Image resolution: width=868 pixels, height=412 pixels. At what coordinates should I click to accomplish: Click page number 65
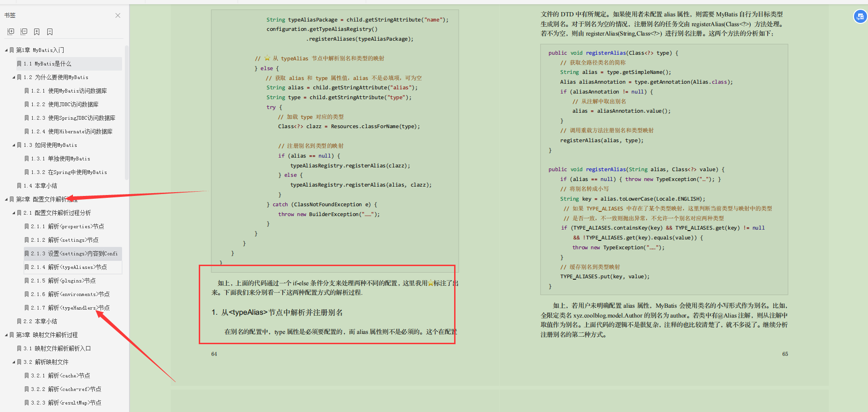coord(785,354)
